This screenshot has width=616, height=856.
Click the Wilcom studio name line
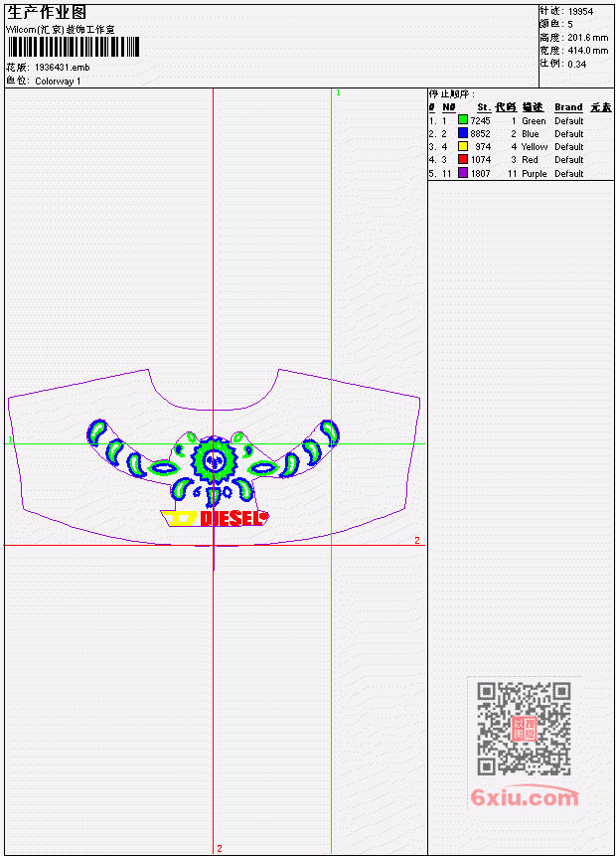tap(60, 30)
